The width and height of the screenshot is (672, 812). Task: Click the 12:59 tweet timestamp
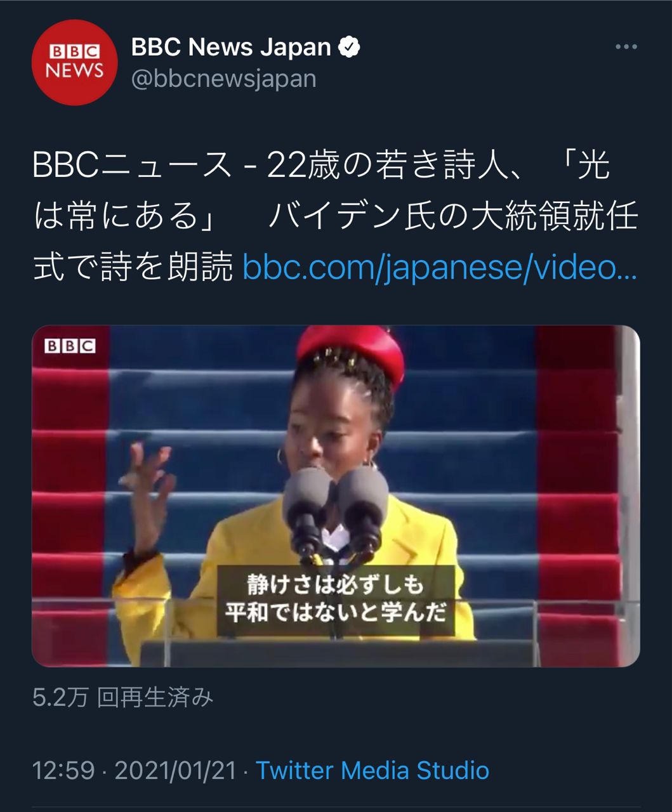63,770
